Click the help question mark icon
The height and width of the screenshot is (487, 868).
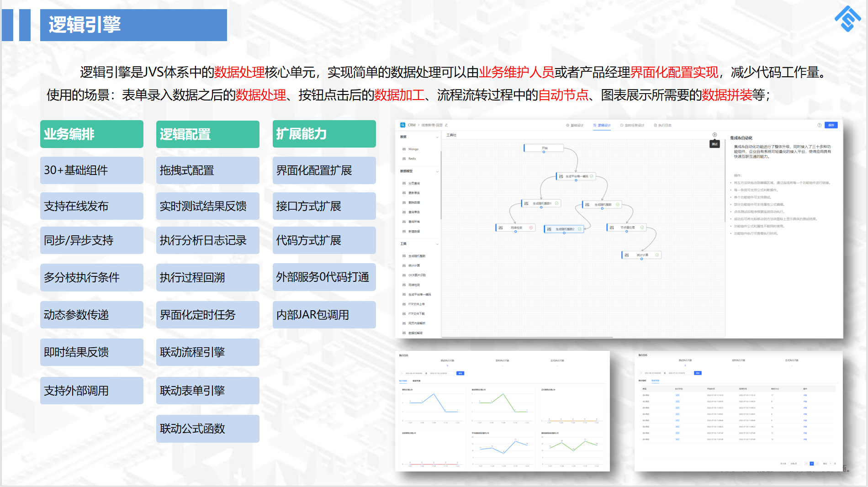820,125
